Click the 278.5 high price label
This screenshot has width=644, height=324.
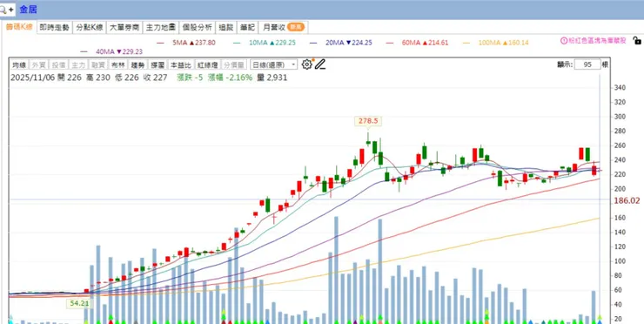point(368,121)
